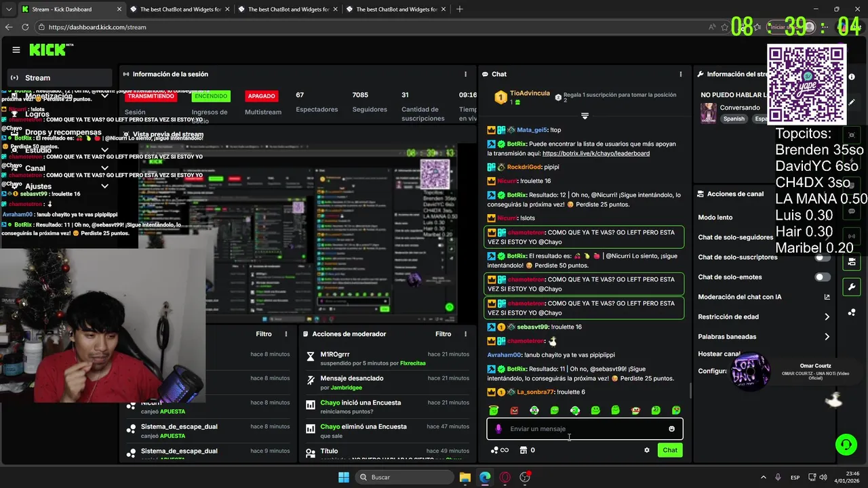This screenshot has height=488, width=868.
Task: Toggle Chat de solo-suscriptores switch
Action: coord(823,258)
